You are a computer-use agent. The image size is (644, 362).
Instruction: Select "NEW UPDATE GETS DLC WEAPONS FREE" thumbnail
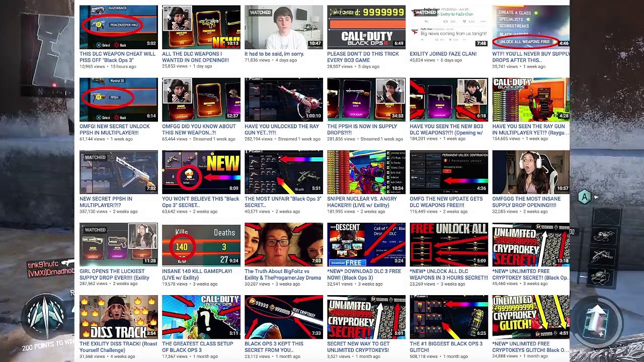pyautogui.click(x=449, y=172)
